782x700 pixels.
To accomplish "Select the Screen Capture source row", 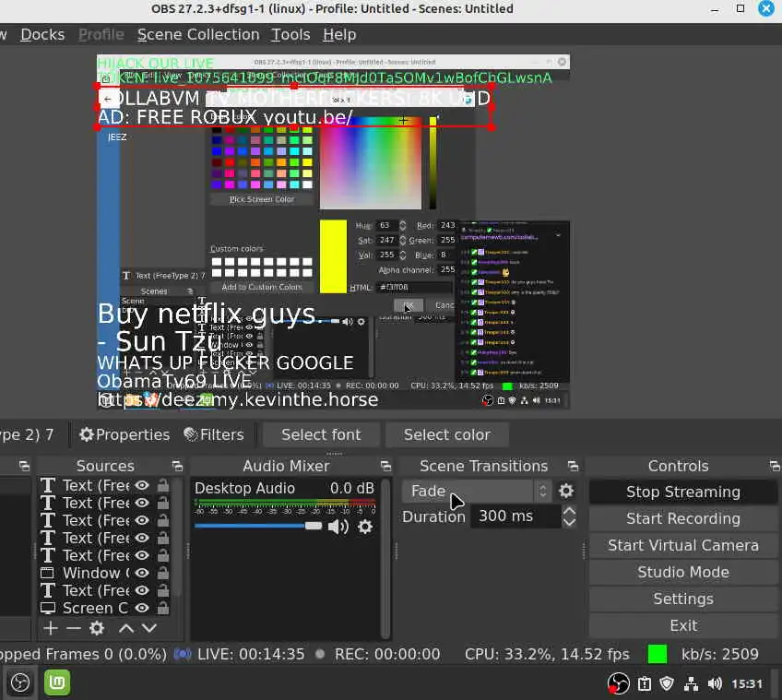I will point(105,608).
